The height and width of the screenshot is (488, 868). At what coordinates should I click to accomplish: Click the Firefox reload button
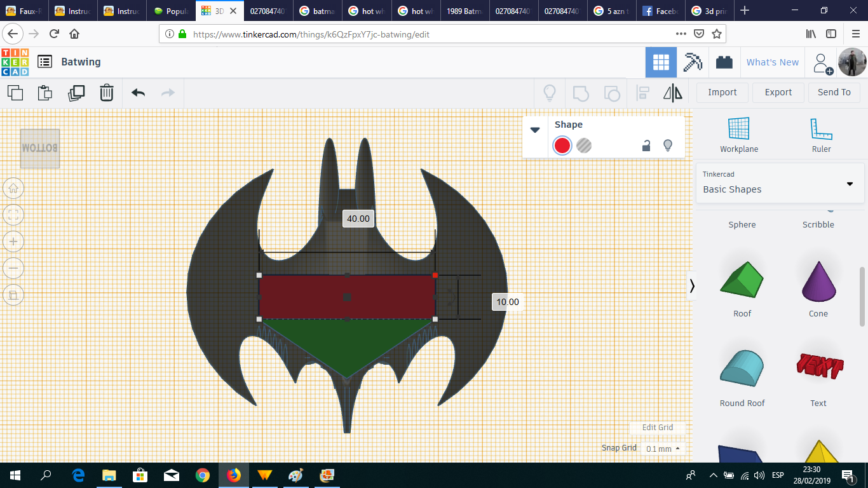[53, 34]
